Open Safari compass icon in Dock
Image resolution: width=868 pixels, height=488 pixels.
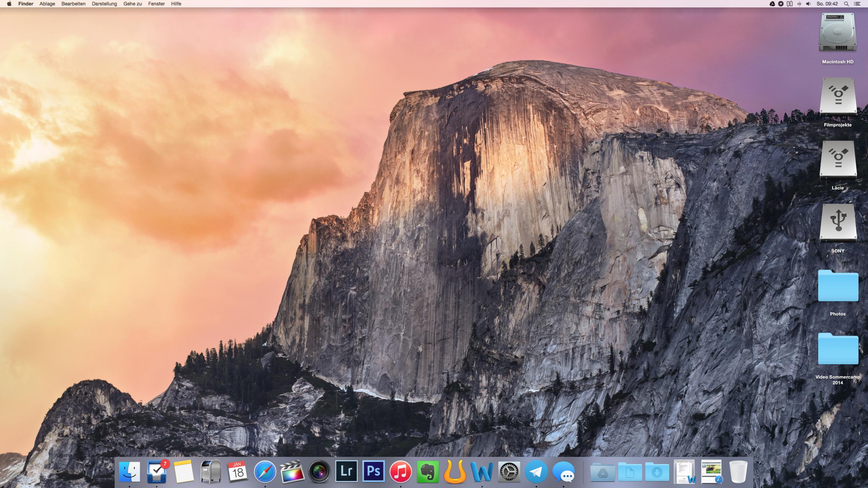[x=265, y=471]
